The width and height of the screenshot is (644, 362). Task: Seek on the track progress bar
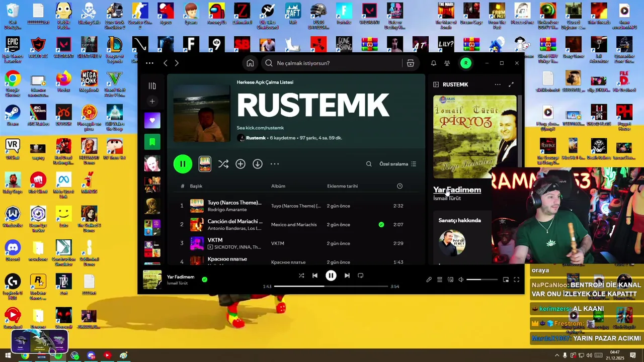point(331,287)
